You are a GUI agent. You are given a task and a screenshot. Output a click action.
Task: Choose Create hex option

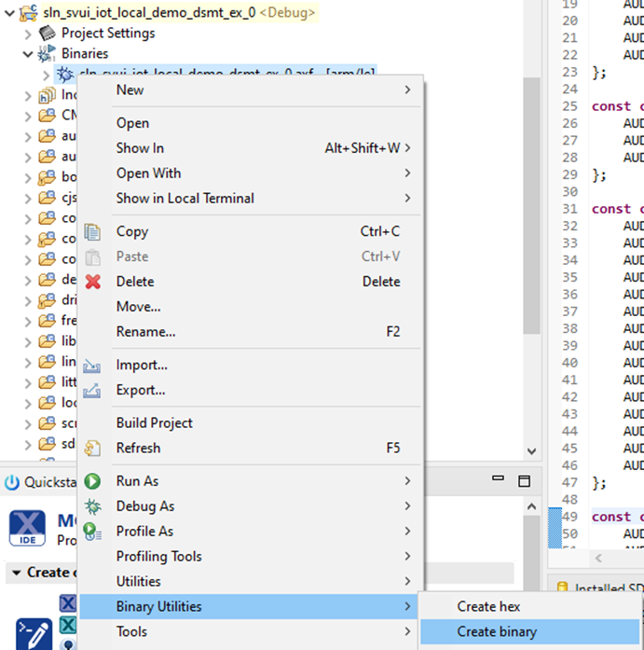488,607
